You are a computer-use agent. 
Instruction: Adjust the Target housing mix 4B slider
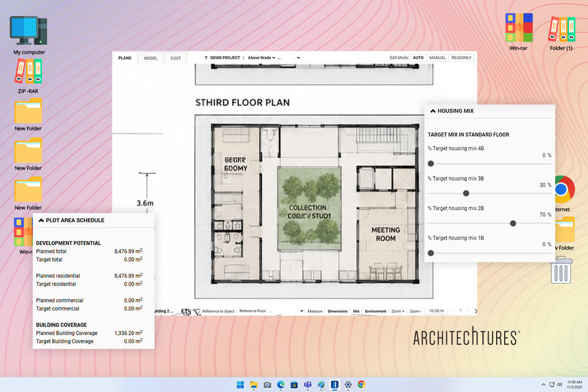click(x=431, y=164)
